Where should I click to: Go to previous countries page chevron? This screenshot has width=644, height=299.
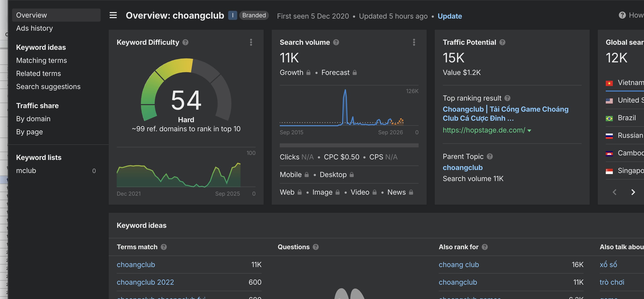615,192
